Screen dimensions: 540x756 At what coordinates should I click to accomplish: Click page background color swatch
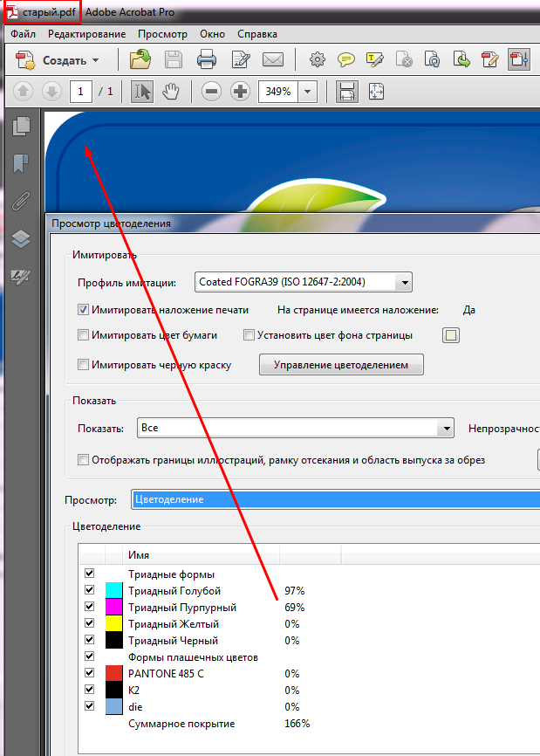click(451, 335)
